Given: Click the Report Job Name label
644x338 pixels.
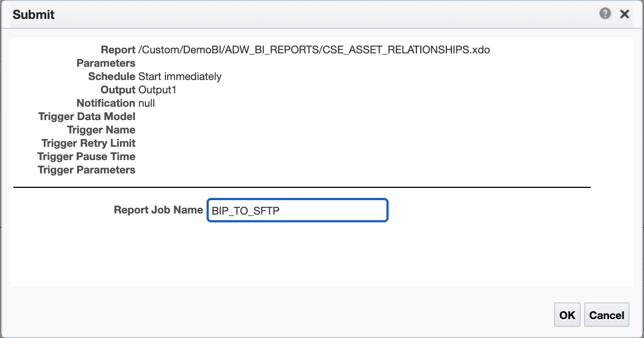Looking at the screenshot, I should pyautogui.click(x=158, y=210).
